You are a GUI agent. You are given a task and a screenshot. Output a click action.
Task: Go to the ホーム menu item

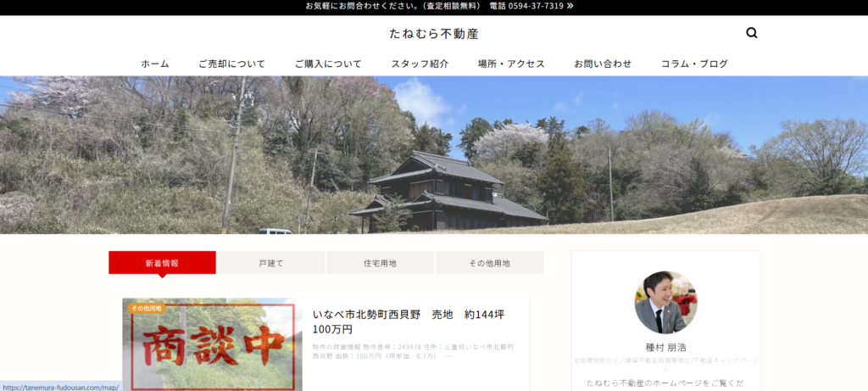coord(155,64)
